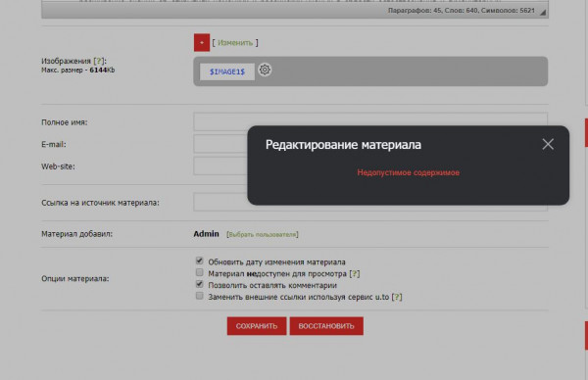Click the СОХРАНИТЬ button
Viewport: 588px width, 380px height.
click(257, 326)
